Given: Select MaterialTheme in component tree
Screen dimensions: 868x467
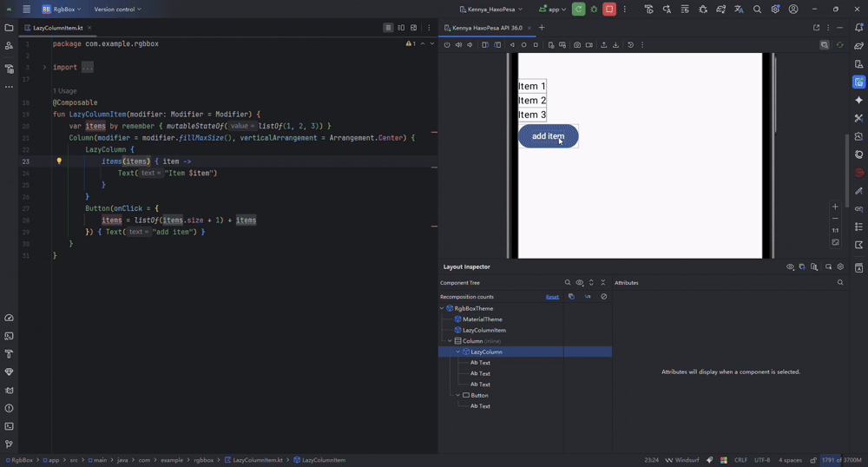Looking at the screenshot, I should coord(482,319).
